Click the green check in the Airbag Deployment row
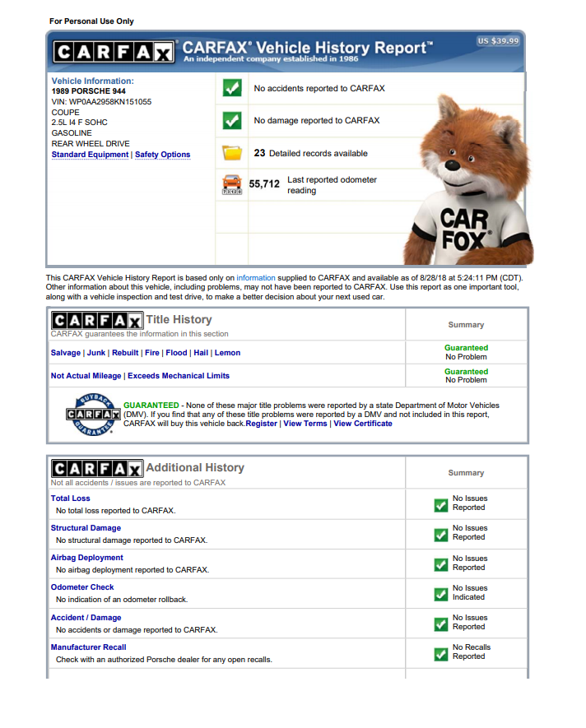Viewport: 586px width, 728px height. point(440,564)
